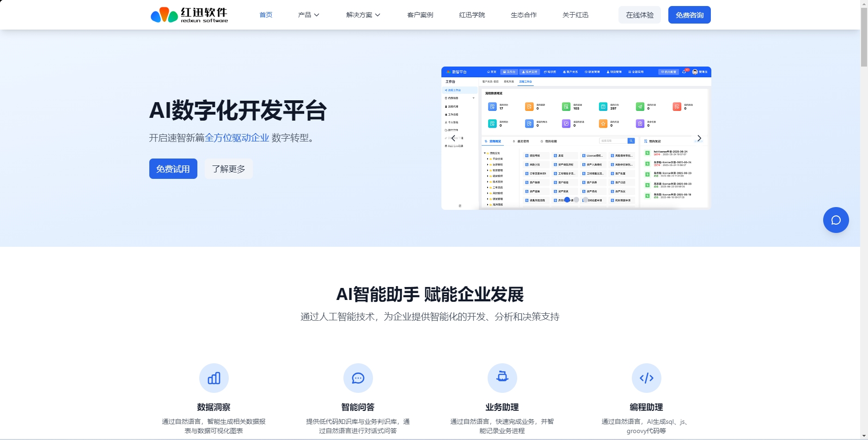This screenshot has height=440, width=868.
Task: Click the notification bell in the dashboard preview
Action: [x=684, y=72]
